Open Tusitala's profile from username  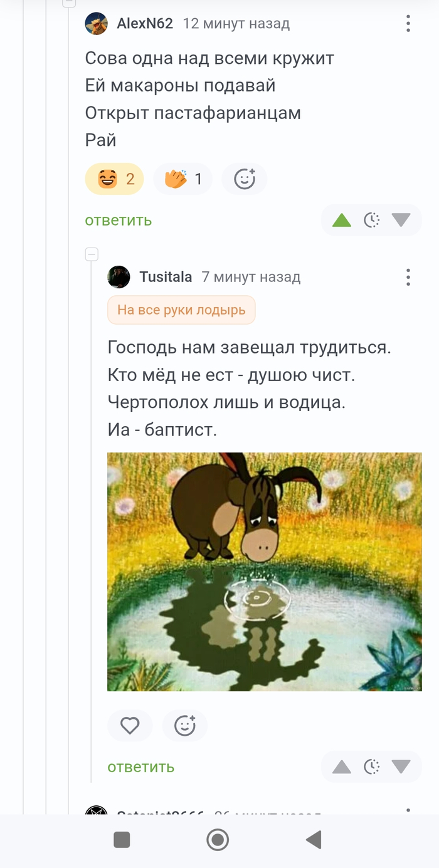coord(166,276)
